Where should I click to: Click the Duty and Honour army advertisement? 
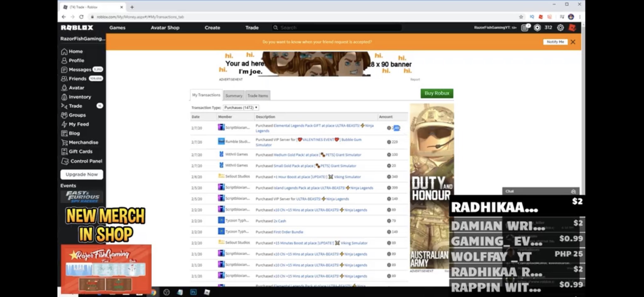tap(432, 186)
